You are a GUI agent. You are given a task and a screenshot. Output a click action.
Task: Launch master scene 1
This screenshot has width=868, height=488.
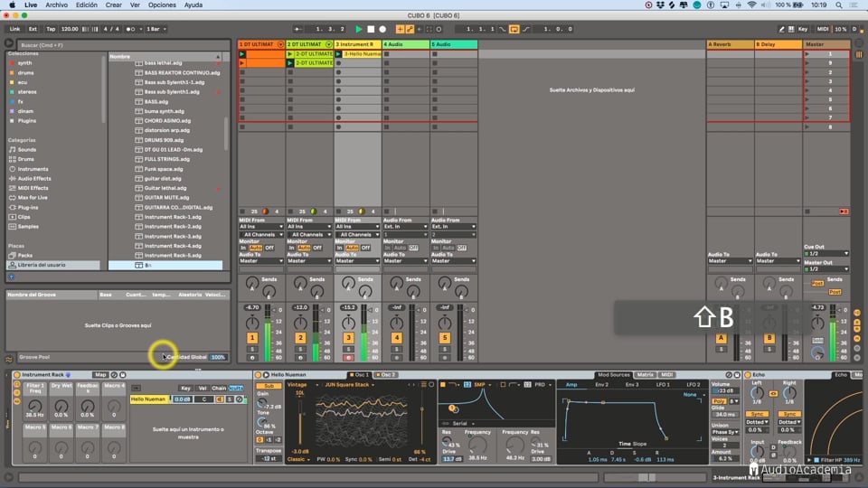pos(807,54)
